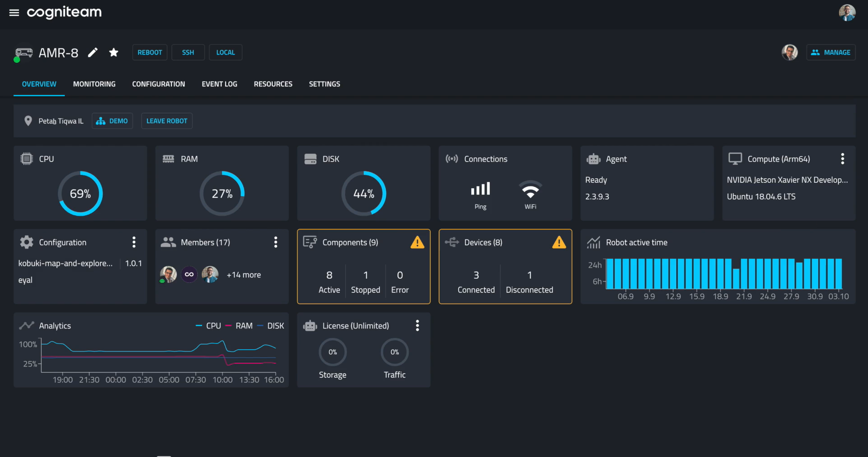The width and height of the screenshot is (868, 457).
Task: Open the user profile avatar in the top bar
Action: pos(847,13)
